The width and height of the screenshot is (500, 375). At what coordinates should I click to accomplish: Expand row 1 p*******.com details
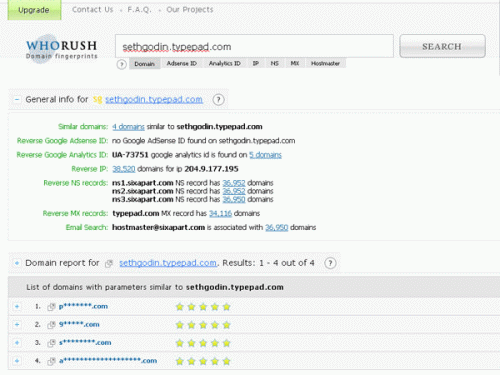click(17, 306)
